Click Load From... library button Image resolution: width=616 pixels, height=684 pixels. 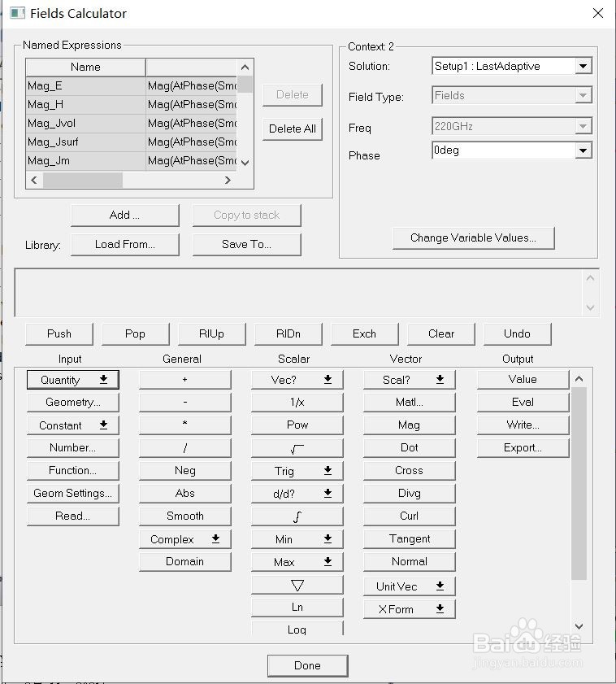[124, 244]
